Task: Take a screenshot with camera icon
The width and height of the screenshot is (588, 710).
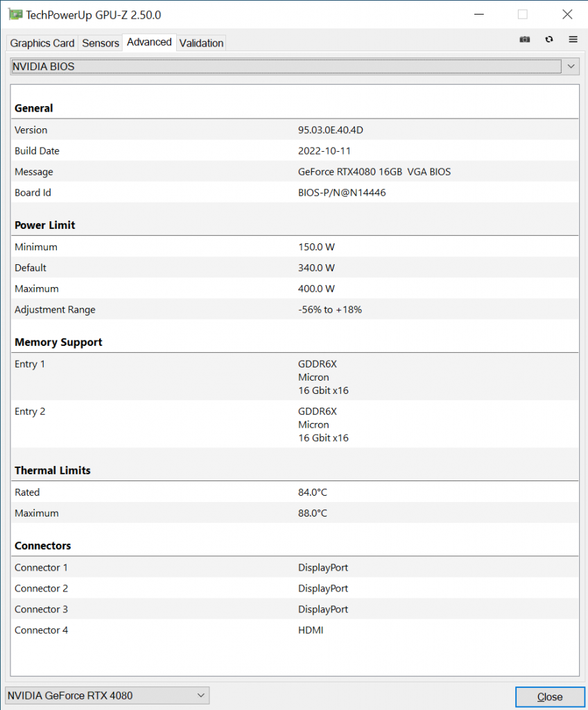Action: (525, 40)
